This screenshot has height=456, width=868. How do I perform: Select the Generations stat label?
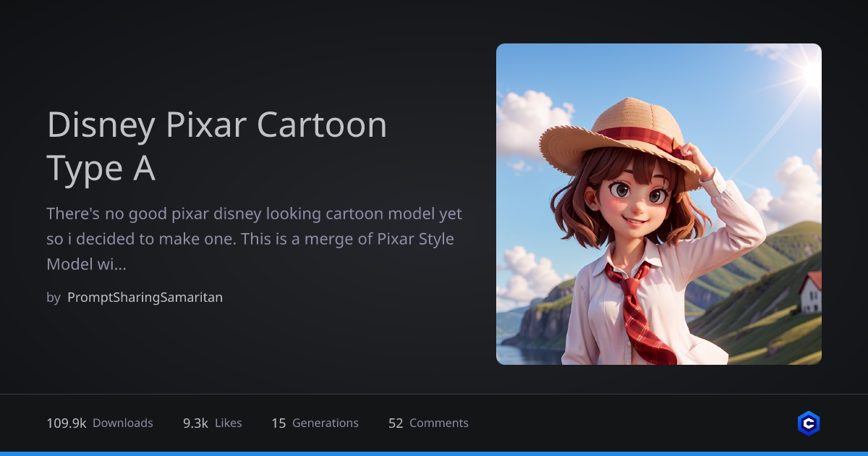(x=325, y=423)
